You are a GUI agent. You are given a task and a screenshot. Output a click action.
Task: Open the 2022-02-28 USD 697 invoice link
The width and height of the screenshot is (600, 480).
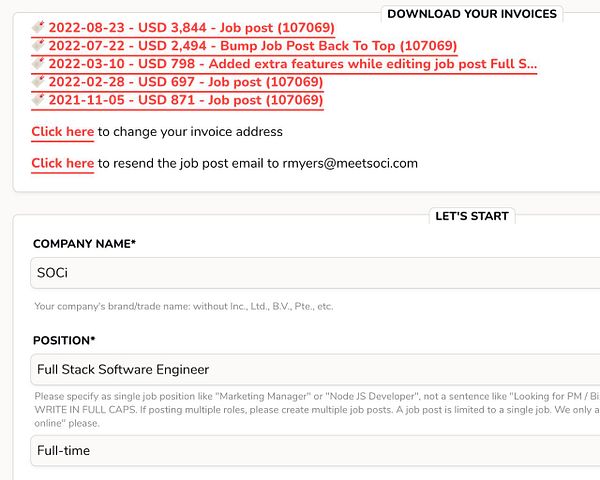178,82
